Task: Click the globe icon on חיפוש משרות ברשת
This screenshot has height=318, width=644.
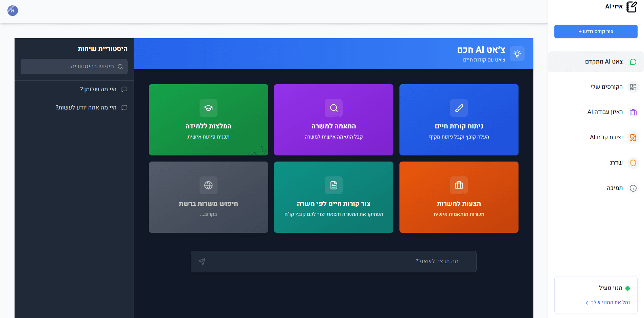Action: 208,185
